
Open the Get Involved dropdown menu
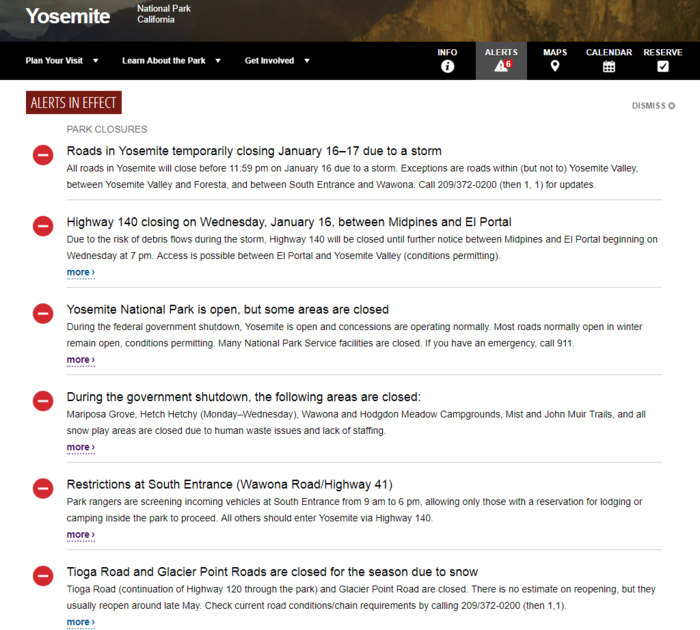(277, 60)
